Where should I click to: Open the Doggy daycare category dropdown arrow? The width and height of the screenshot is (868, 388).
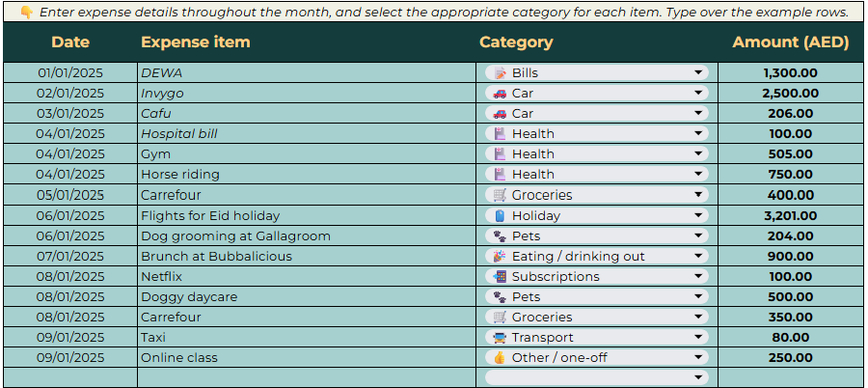[x=698, y=297]
